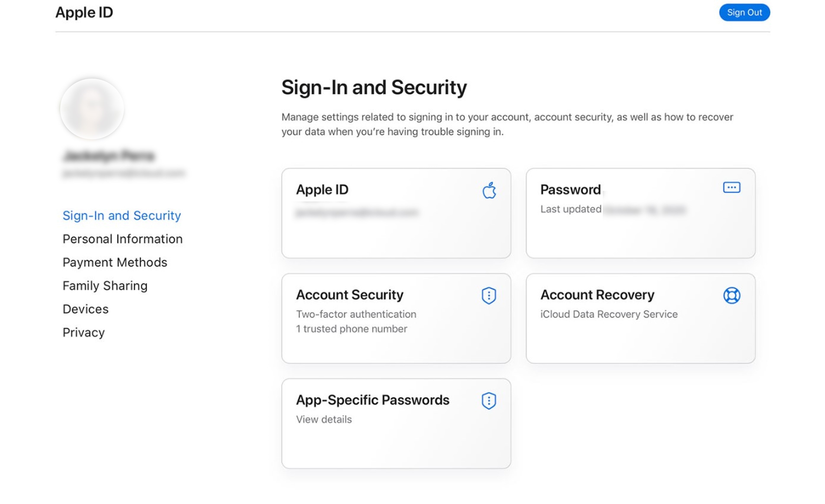Open Personal Information section
Image resolution: width=825 pixels, height=504 pixels.
click(123, 239)
